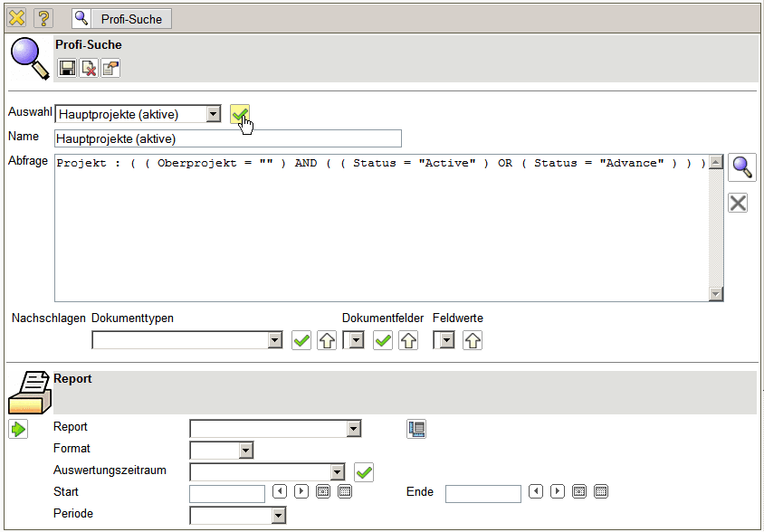This screenshot has height=532, width=764.
Task: Run query with magnifier icon beside Abfrage
Action: pos(742,167)
